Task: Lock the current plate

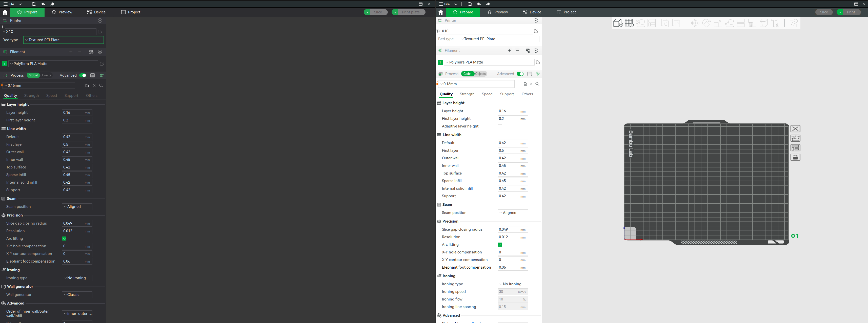Action: point(796,157)
